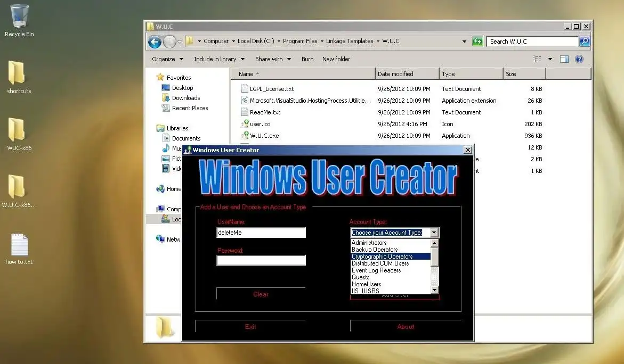Click 936 KB size of W.U.C.exe
Viewport: 624px width, 364px height.
[x=533, y=136]
